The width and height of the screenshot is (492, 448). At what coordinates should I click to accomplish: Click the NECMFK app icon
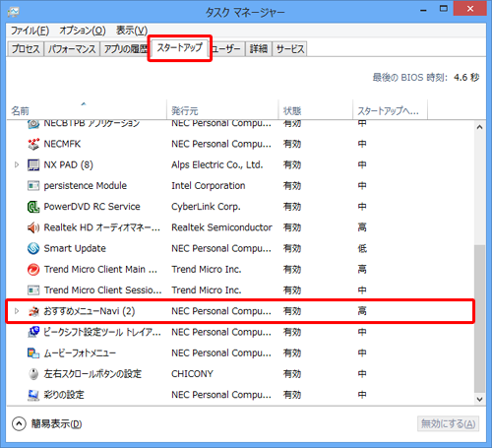(33, 144)
